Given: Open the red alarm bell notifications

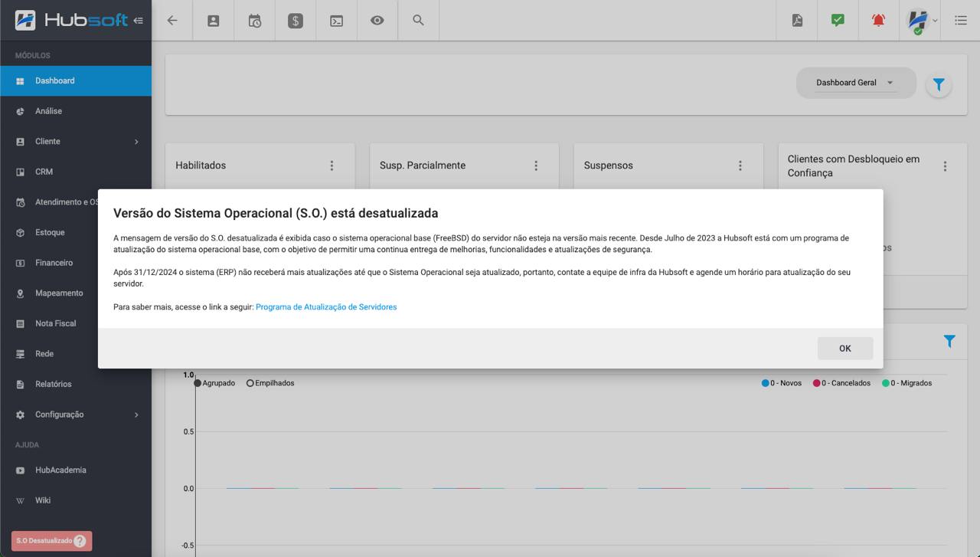Looking at the screenshot, I should tap(878, 21).
